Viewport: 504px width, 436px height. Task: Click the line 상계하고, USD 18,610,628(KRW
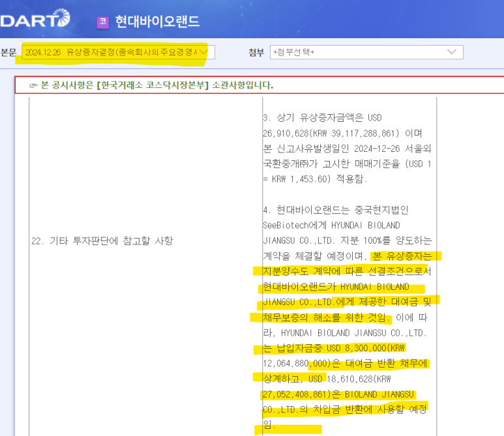click(327, 379)
